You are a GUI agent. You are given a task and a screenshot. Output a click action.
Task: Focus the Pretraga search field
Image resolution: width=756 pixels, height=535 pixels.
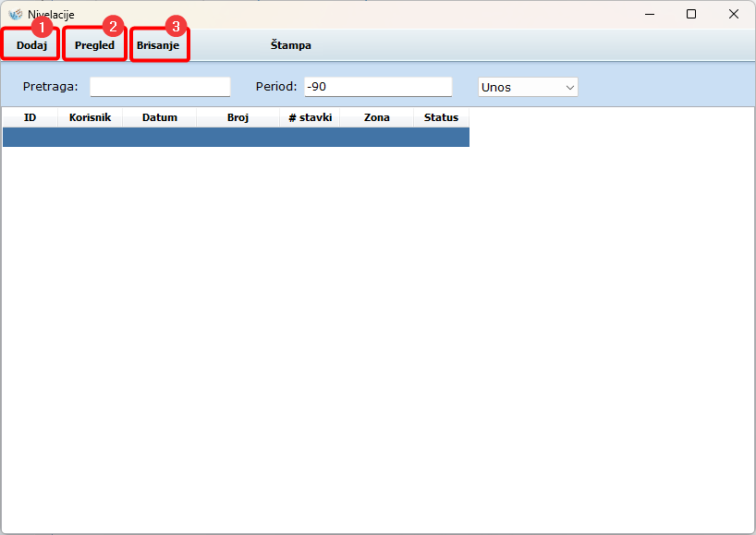[x=160, y=87]
